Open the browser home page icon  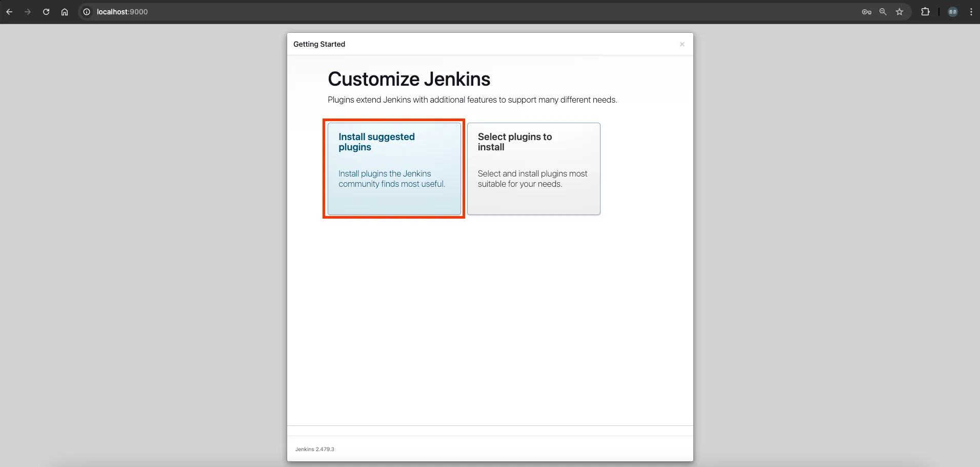65,12
